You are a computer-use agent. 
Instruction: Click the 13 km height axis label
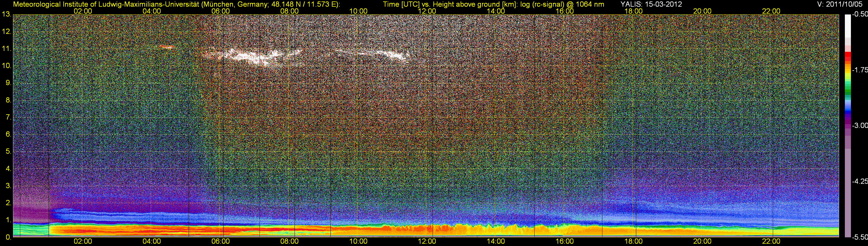[x=6, y=14]
